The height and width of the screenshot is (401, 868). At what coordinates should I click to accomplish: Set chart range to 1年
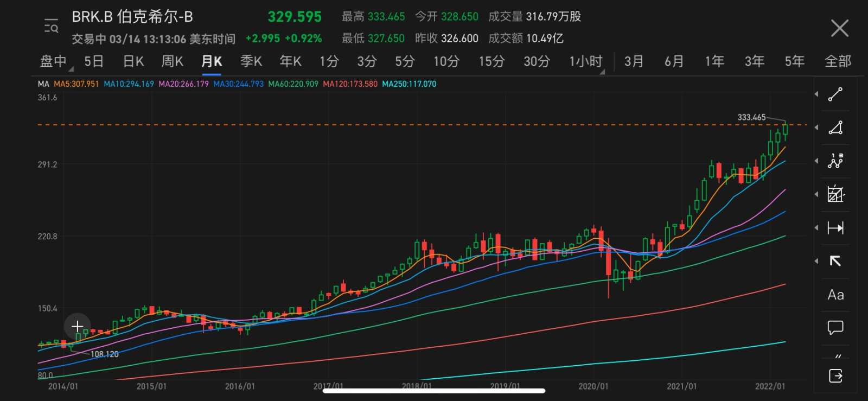click(714, 61)
